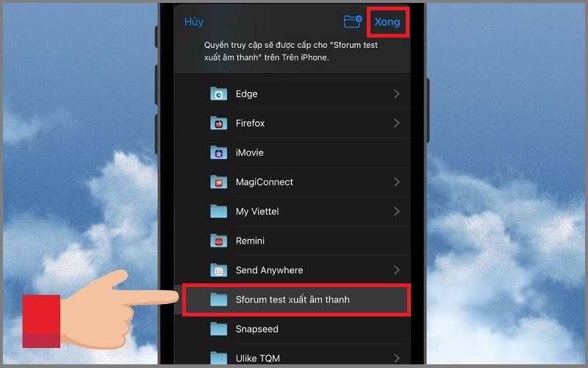Select the iMovie folder name

[249, 152]
